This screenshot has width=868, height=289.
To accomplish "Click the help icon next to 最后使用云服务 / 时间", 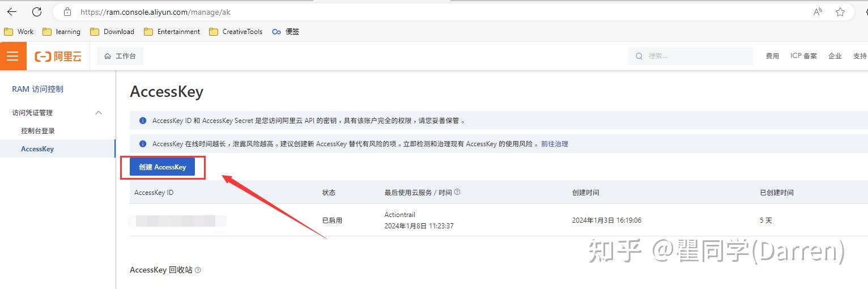I will [x=457, y=192].
